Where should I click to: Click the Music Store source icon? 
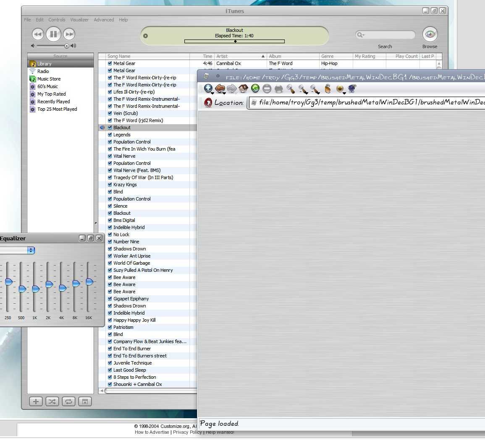(32, 79)
